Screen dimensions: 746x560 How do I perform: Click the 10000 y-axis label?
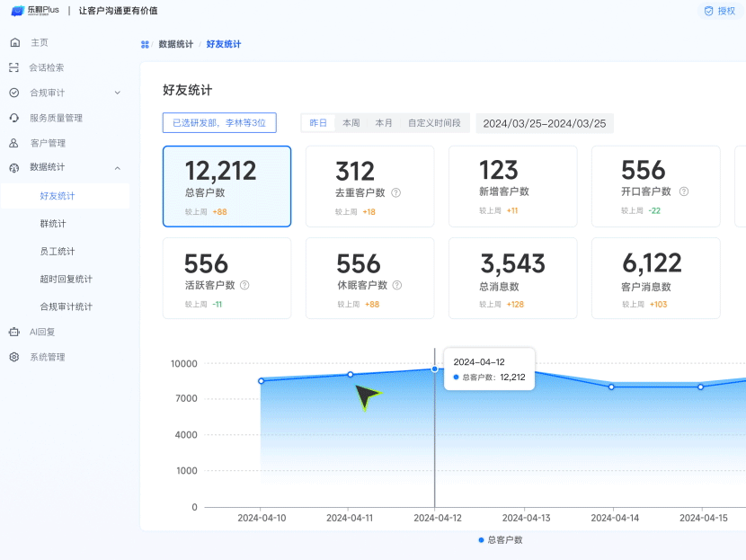(183, 364)
